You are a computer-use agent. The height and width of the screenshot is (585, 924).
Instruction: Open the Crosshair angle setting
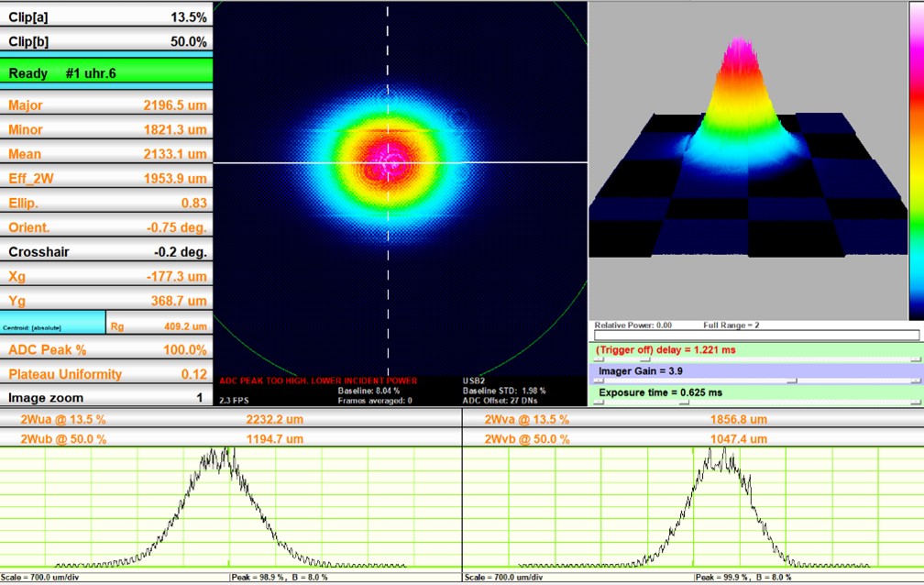point(106,252)
